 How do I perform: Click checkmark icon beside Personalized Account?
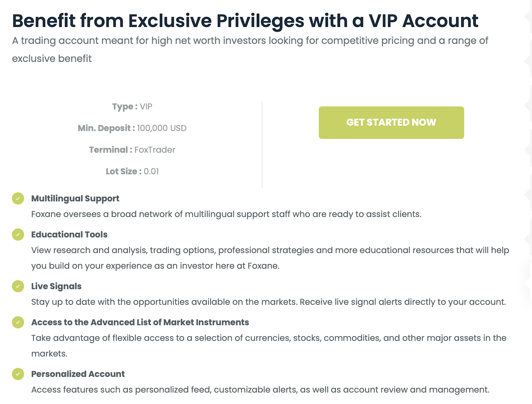click(18, 374)
